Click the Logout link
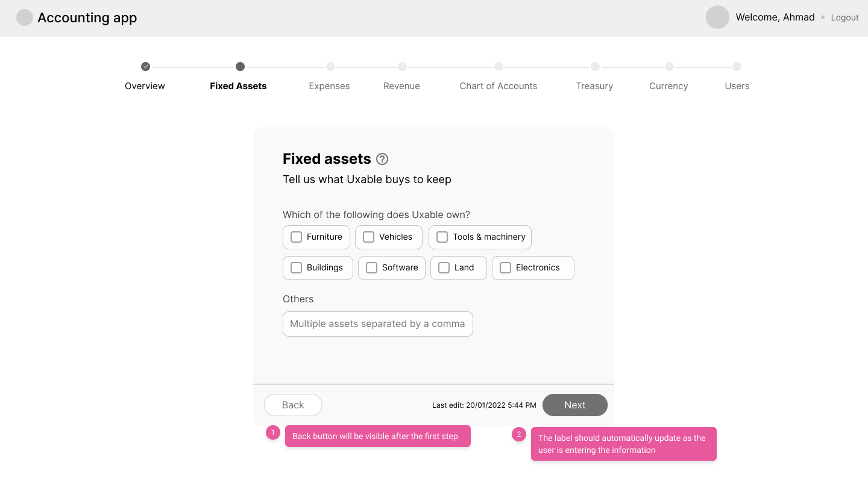Screen dimensions: 868x480 tap(844, 17)
